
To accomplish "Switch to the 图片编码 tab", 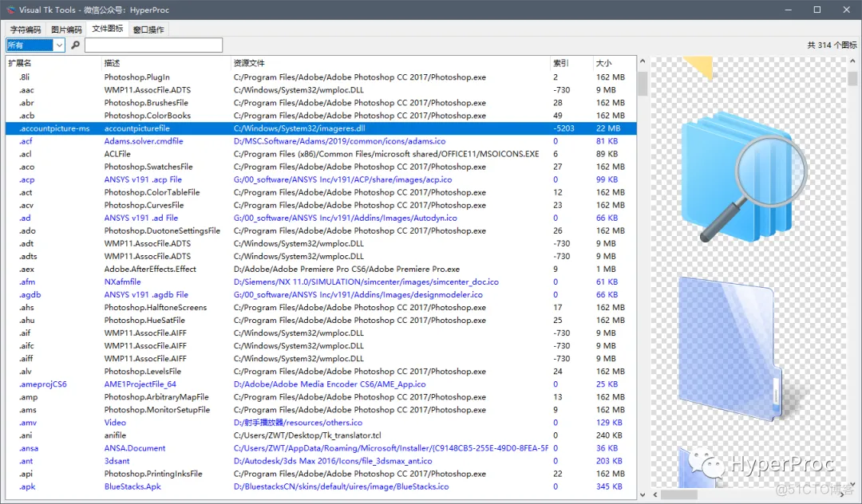I will tap(66, 30).
